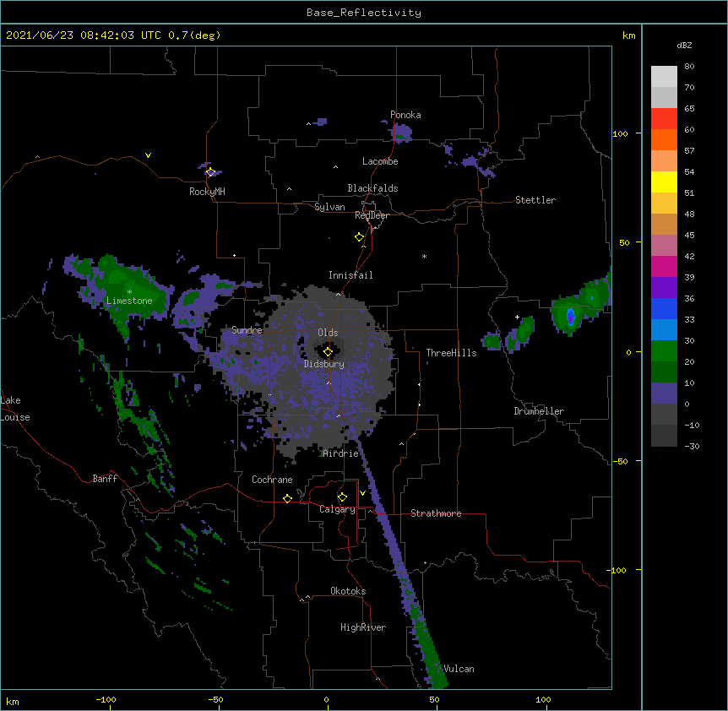Click the yellow V marker east of Calgary
This screenshot has width=728, height=711.
(x=362, y=493)
